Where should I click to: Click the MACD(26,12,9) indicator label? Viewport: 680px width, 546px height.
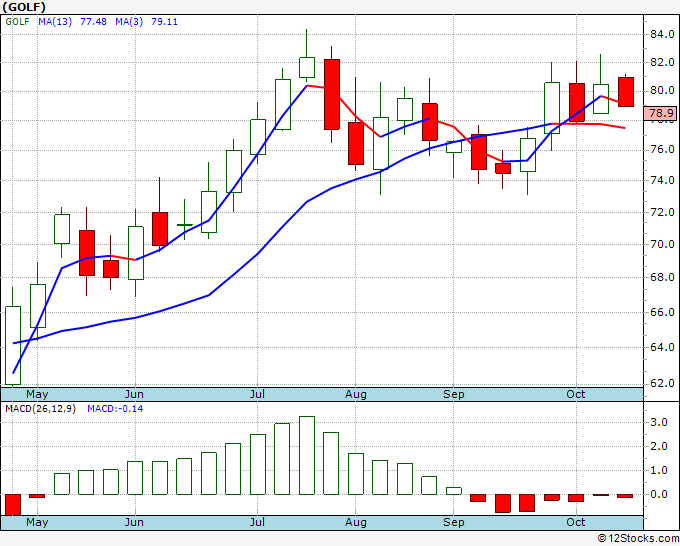coord(40,409)
